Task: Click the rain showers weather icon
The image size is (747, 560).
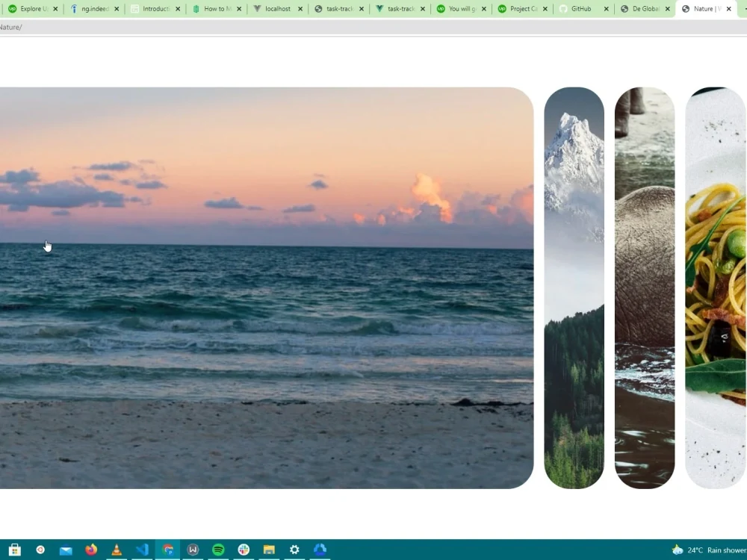Action: click(x=678, y=550)
